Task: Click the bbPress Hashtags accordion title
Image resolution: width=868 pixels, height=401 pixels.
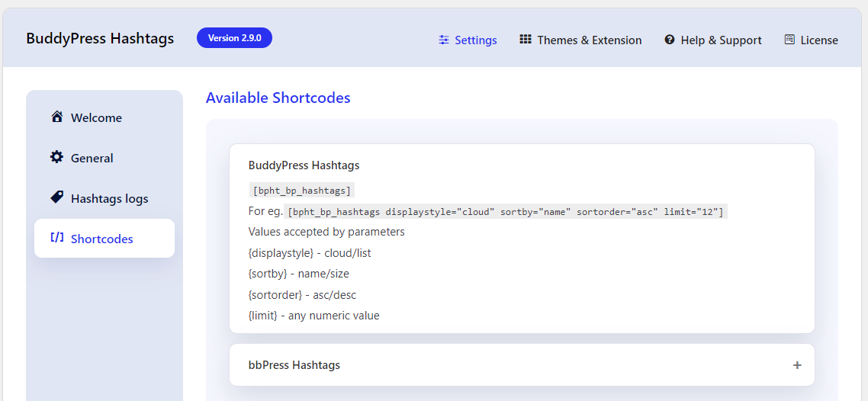Action: click(x=294, y=365)
